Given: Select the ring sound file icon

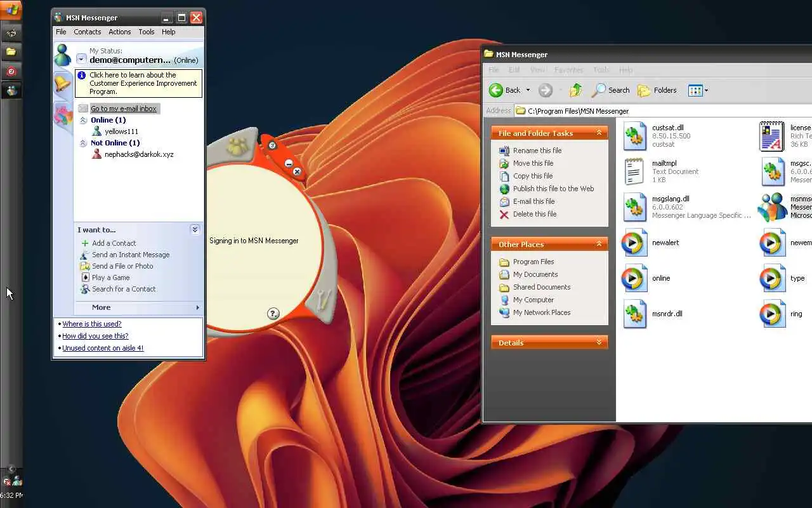Looking at the screenshot, I should pyautogui.click(x=773, y=314).
